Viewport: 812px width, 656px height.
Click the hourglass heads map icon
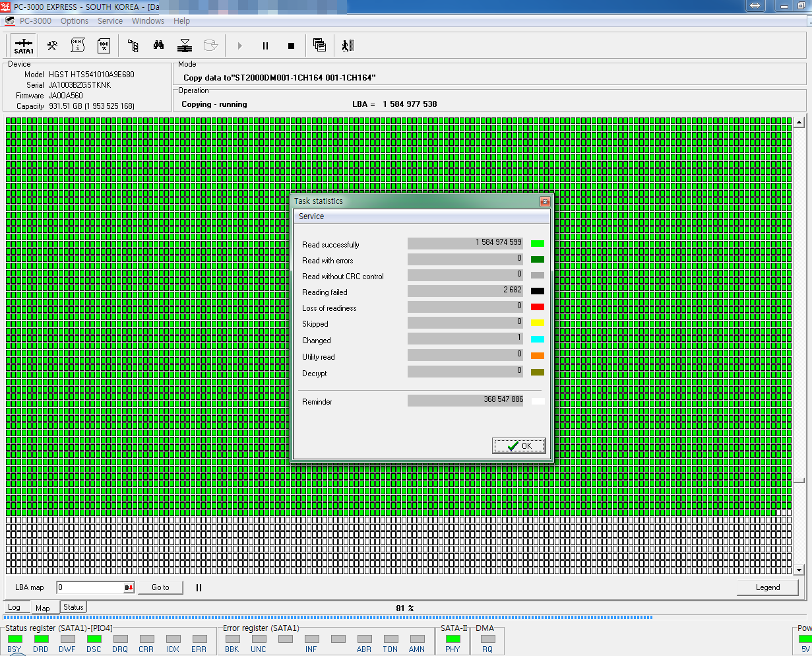pos(185,46)
